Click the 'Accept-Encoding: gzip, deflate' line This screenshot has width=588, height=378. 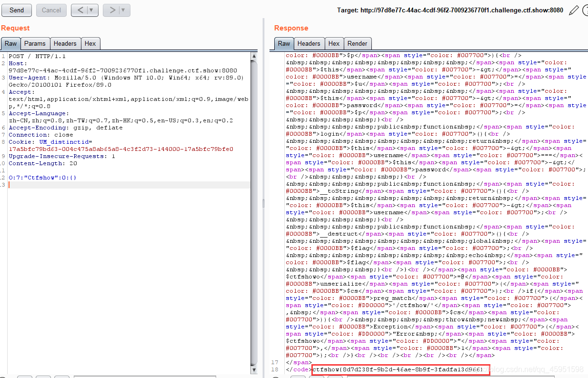tap(66, 128)
